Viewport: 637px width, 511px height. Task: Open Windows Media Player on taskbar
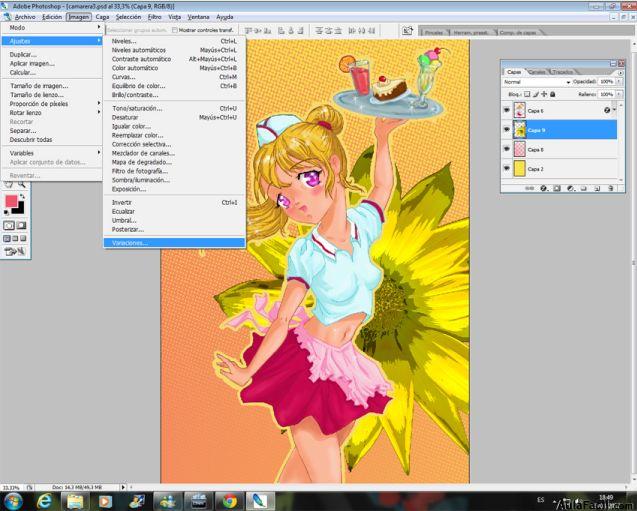coord(105,501)
